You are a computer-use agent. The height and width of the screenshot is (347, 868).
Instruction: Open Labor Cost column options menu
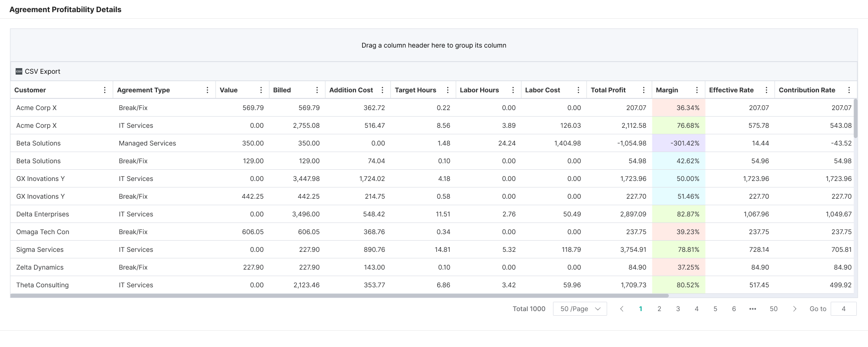click(578, 90)
